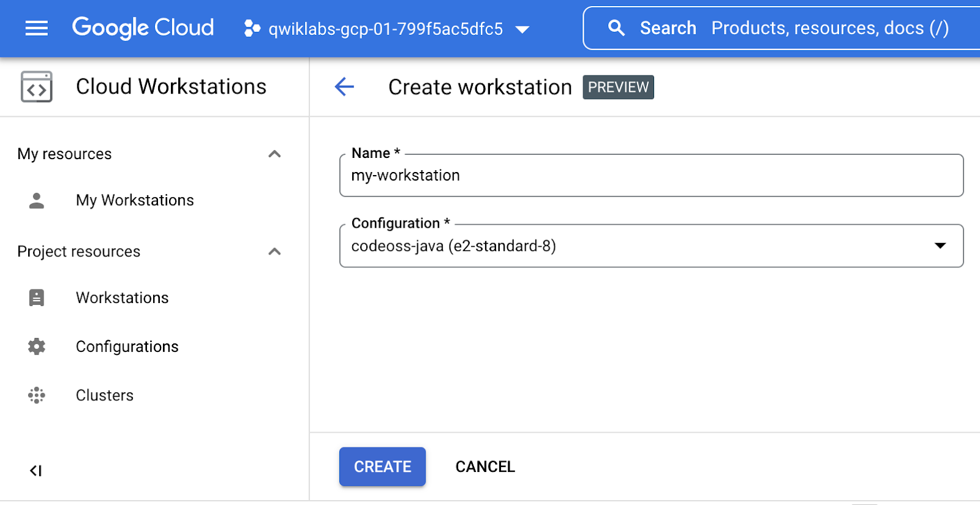Screen dimensions: 980x505
Task: Click the Configurations gear icon
Action: click(x=37, y=346)
